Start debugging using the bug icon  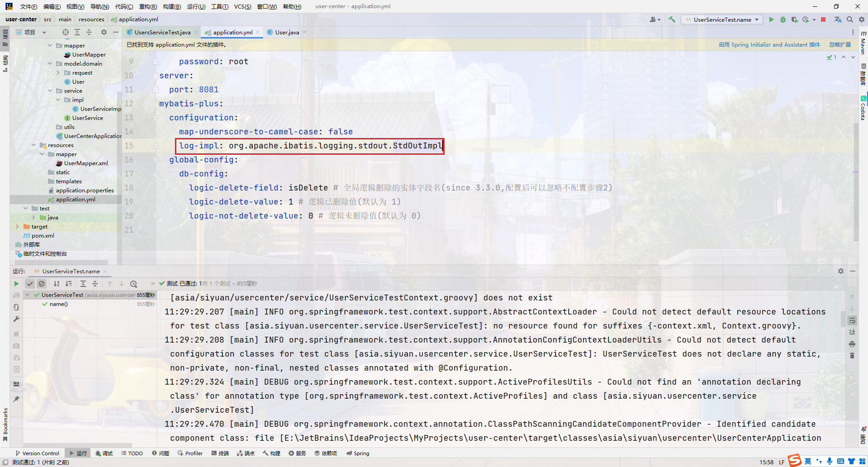pos(783,19)
